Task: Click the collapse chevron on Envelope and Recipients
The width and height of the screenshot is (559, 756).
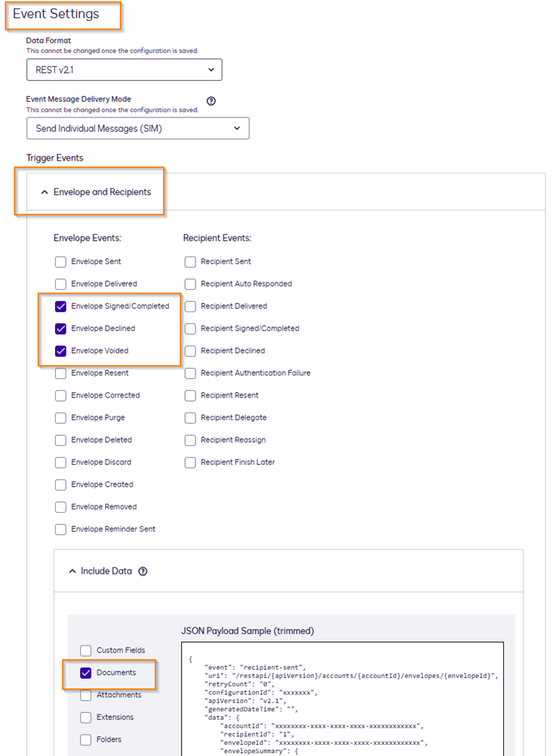Action: pos(46,192)
